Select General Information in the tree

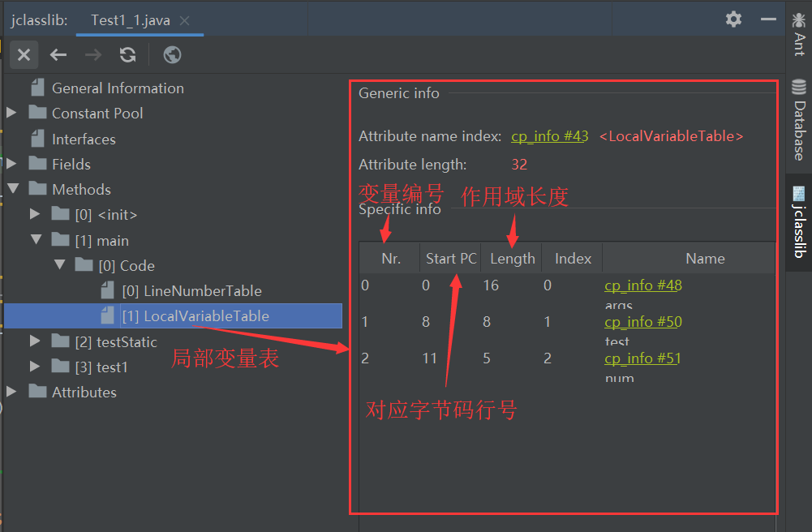tap(118, 88)
